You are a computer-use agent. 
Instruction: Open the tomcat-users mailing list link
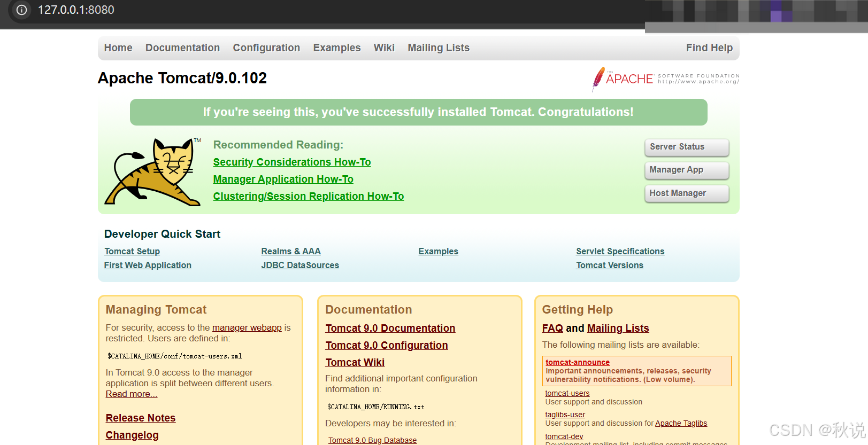tap(567, 393)
